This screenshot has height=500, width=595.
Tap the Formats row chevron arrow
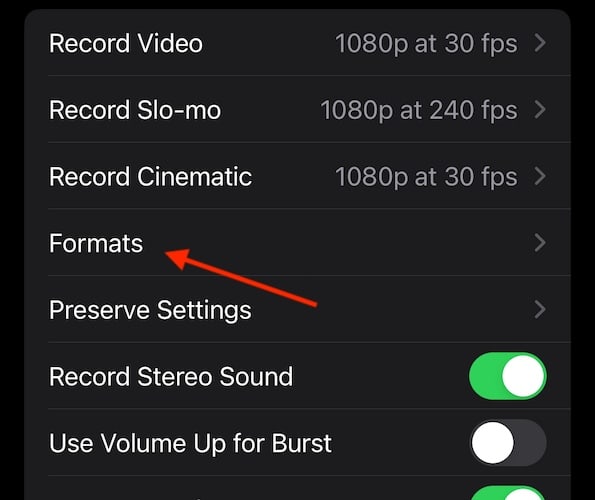click(540, 243)
